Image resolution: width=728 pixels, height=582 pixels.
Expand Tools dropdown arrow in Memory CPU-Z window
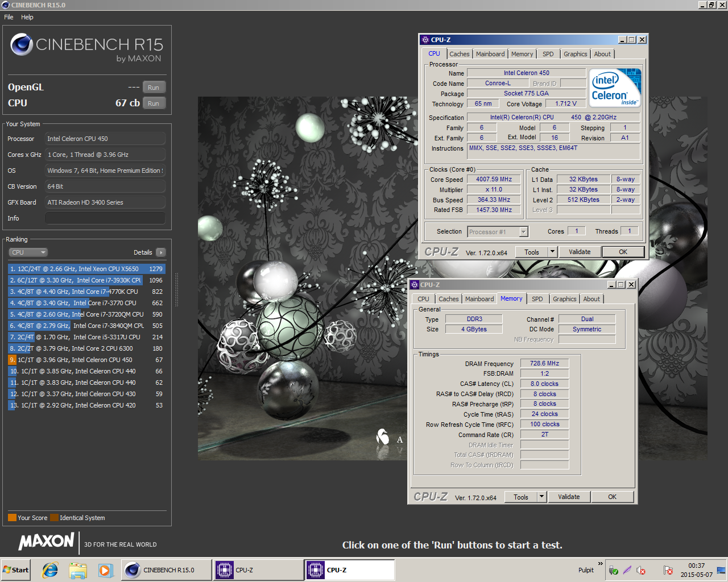pos(541,497)
